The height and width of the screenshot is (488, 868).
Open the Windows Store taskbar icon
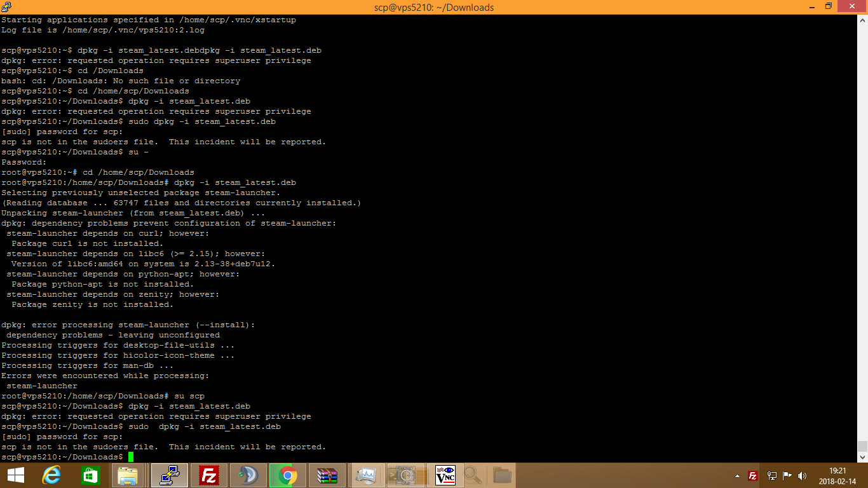[90, 475]
